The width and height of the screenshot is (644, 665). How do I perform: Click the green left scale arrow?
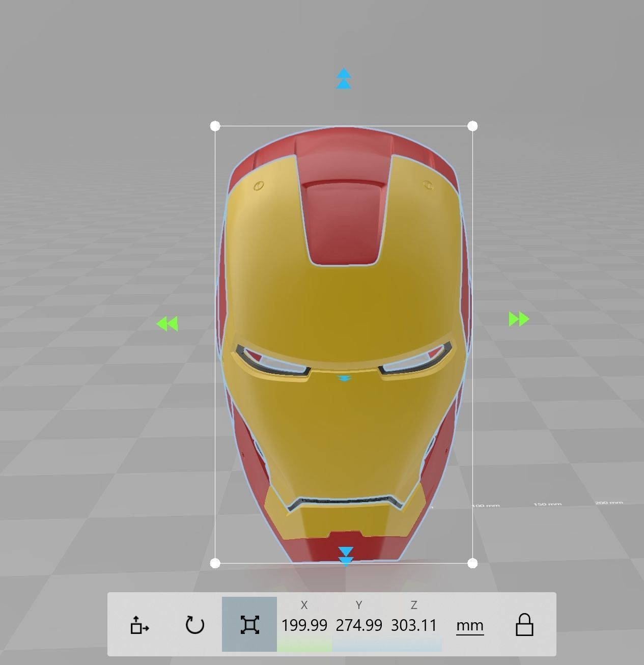click(167, 324)
